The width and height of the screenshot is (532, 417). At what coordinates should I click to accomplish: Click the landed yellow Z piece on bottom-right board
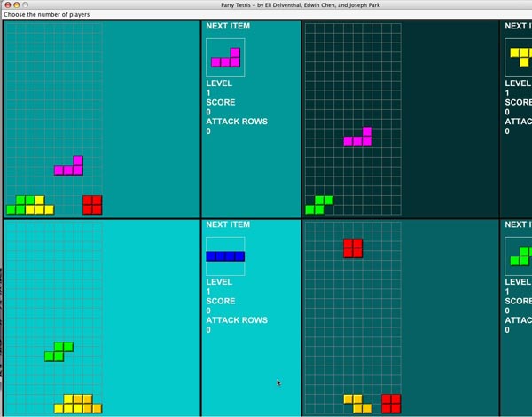click(357, 404)
